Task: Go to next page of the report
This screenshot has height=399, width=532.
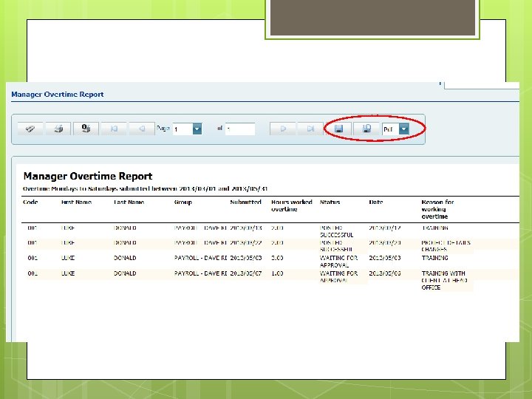Action: (282, 129)
